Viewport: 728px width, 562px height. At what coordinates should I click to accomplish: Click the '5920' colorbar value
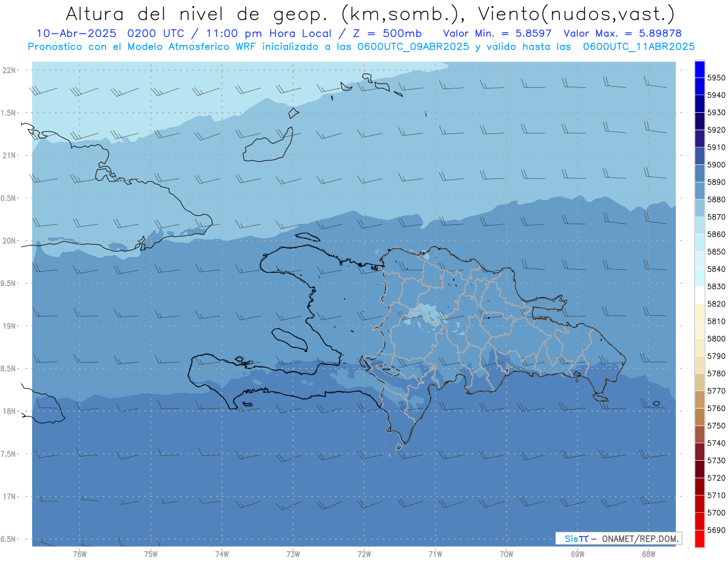pos(716,130)
